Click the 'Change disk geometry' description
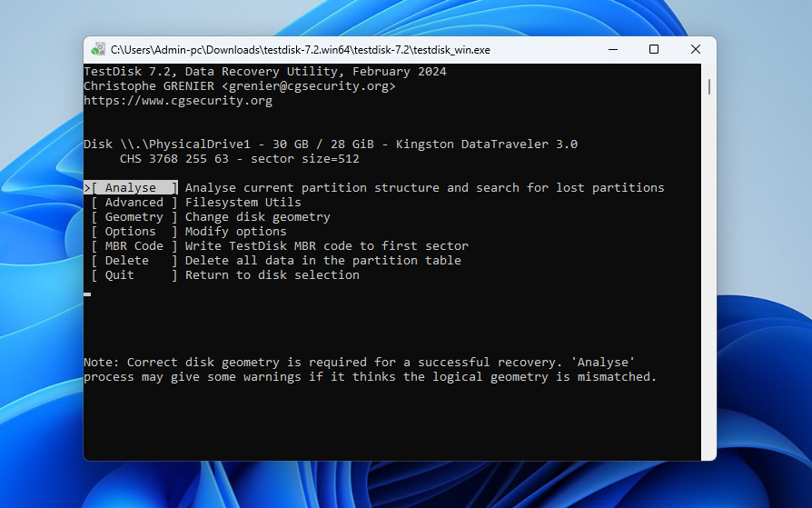This screenshot has height=508, width=812. [x=258, y=216]
